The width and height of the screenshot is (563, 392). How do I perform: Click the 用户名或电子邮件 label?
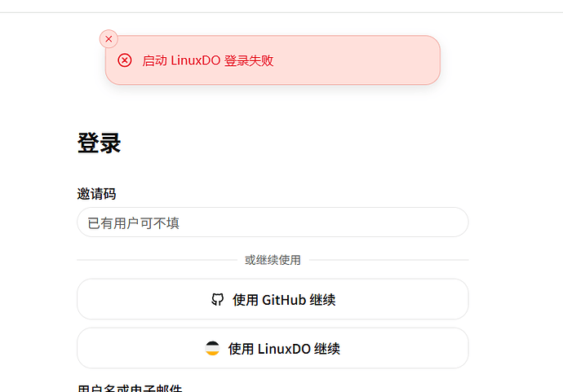coord(130,388)
